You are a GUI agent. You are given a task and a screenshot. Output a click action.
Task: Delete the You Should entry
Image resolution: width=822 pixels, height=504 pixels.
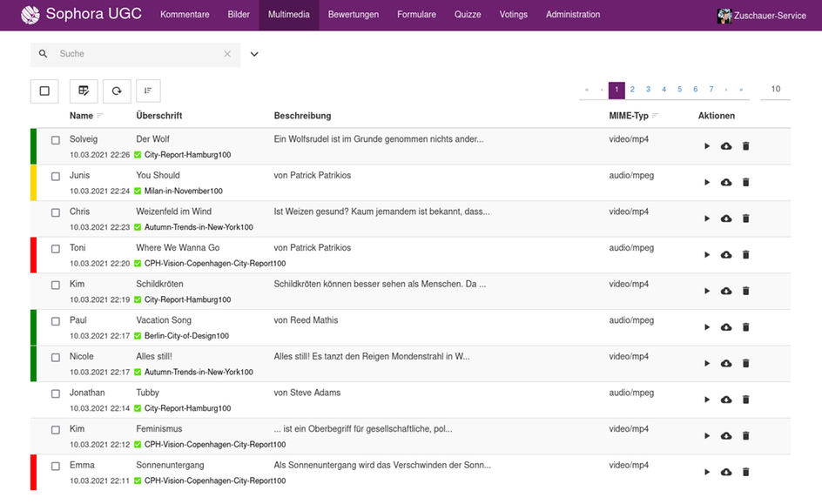click(745, 182)
